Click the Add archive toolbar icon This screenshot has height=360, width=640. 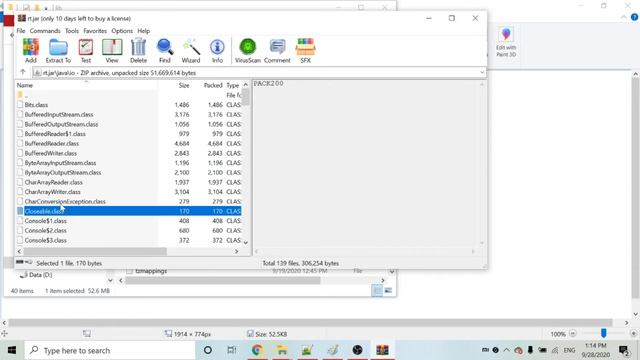tap(31, 51)
